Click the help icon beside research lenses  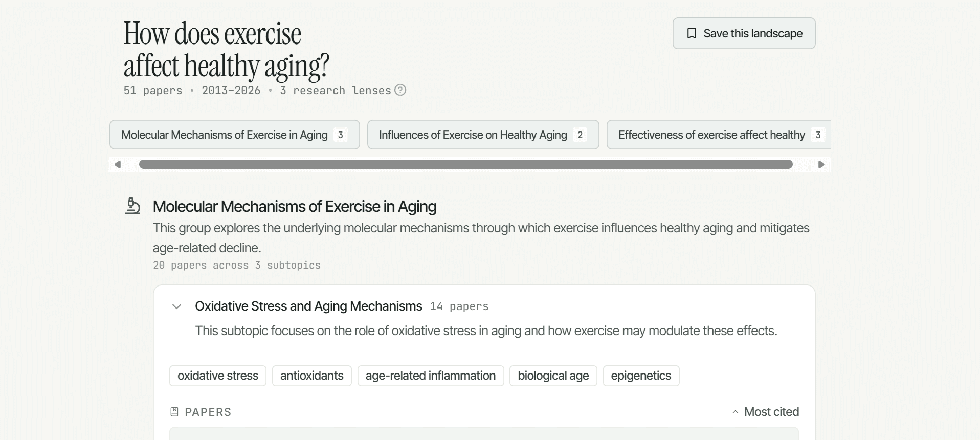tap(400, 90)
